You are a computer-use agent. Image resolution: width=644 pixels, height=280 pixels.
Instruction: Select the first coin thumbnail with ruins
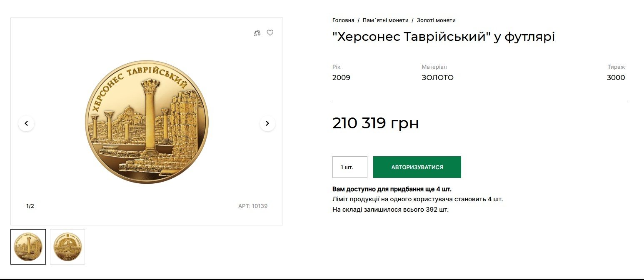(28, 247)
